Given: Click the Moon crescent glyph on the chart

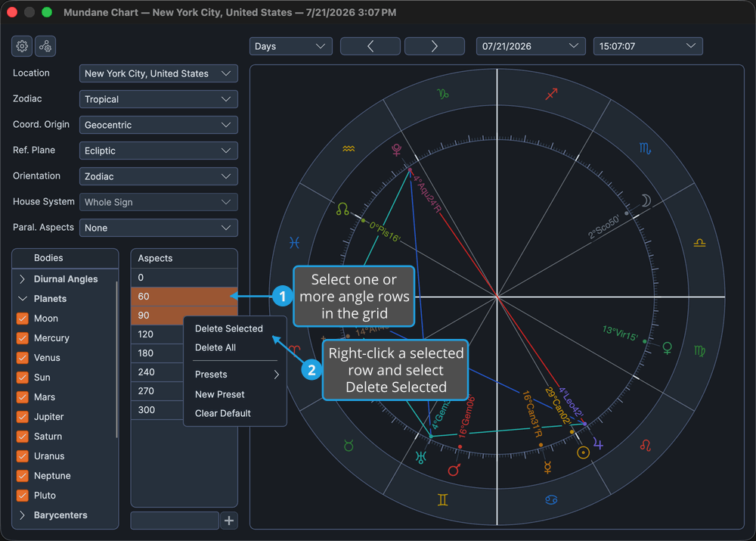Looking at the screenshot, I should 646,201.
